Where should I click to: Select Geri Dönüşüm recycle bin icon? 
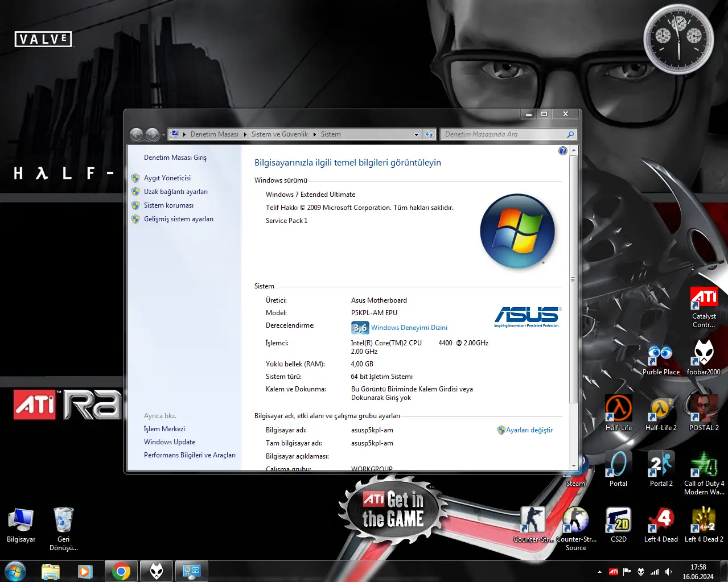(x=63, y=529)
